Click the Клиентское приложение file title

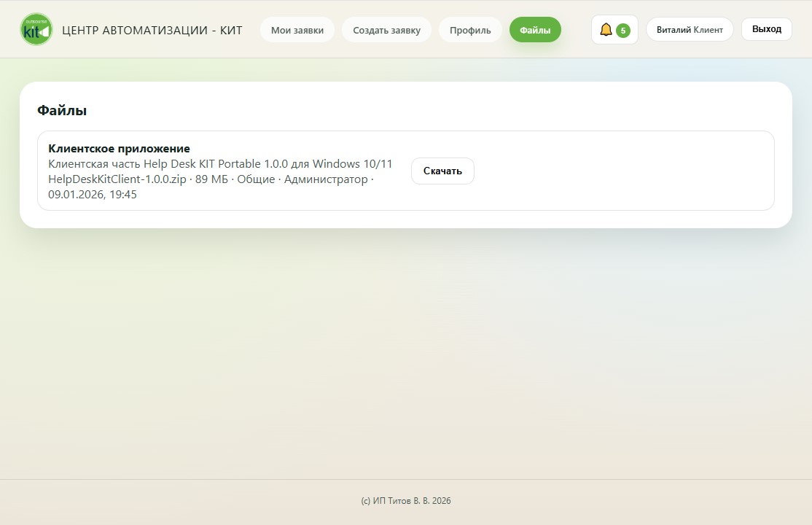pyautogui.click(x=119, y=149)
